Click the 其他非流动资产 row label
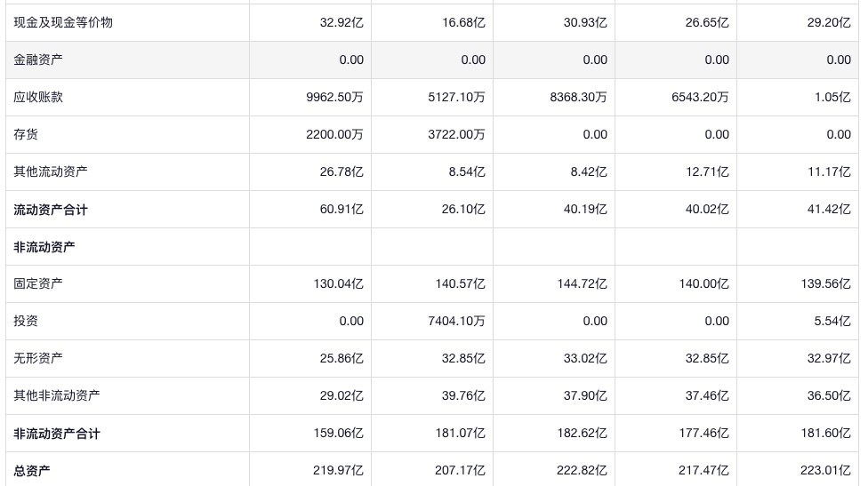 pos(57,395)
